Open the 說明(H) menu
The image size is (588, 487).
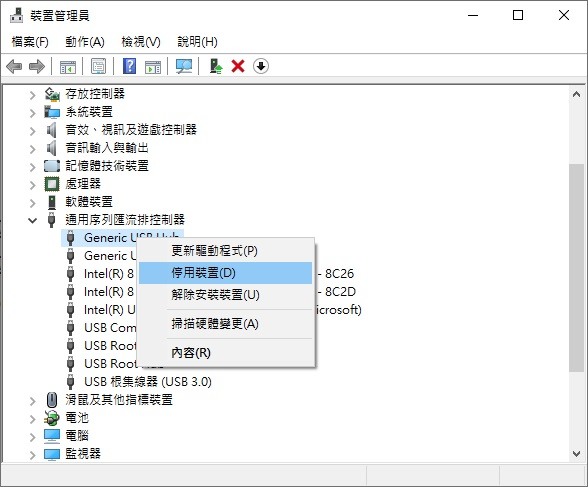coord(198,42)
